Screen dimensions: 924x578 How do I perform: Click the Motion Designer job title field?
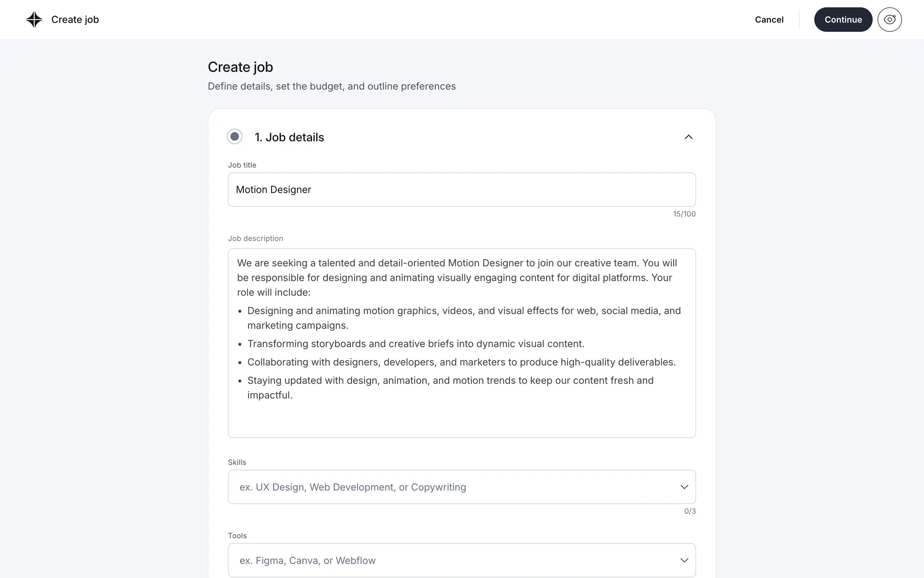(x=461, y=190)
